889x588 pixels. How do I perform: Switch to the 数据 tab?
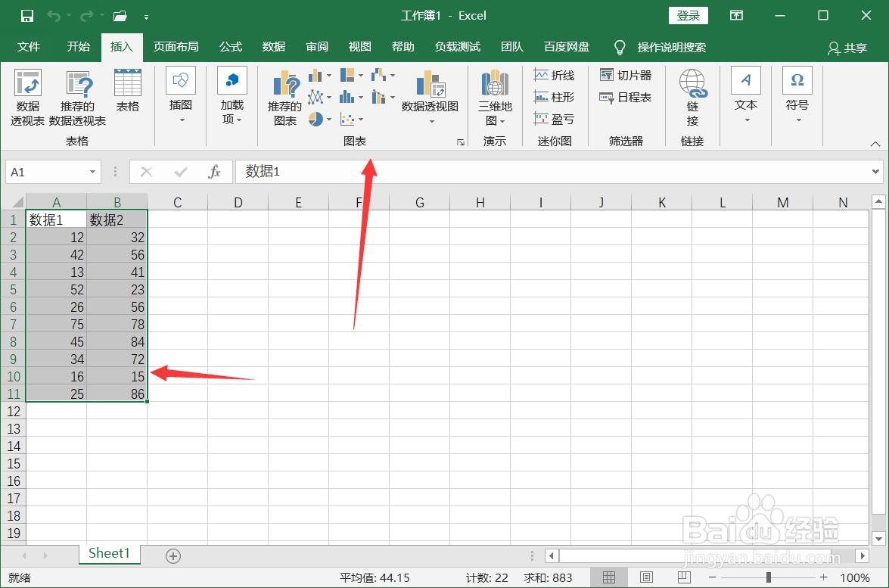tap(274, 47)
